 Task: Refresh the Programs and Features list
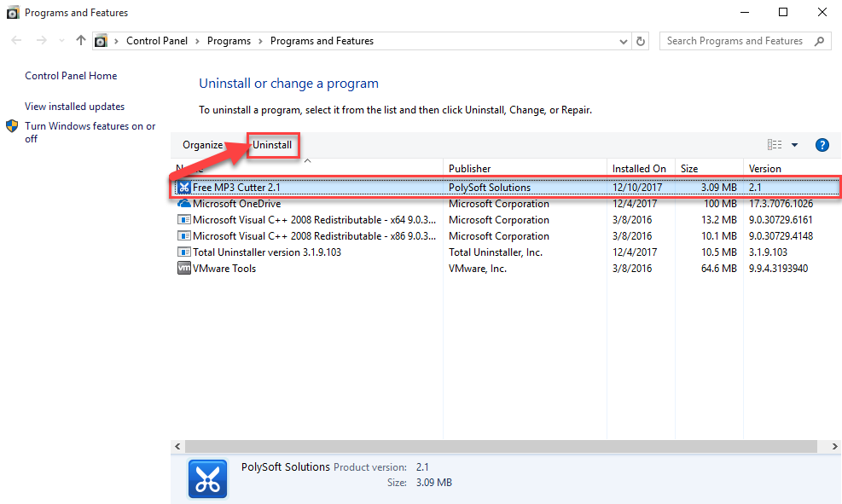(x=641, y=41)
